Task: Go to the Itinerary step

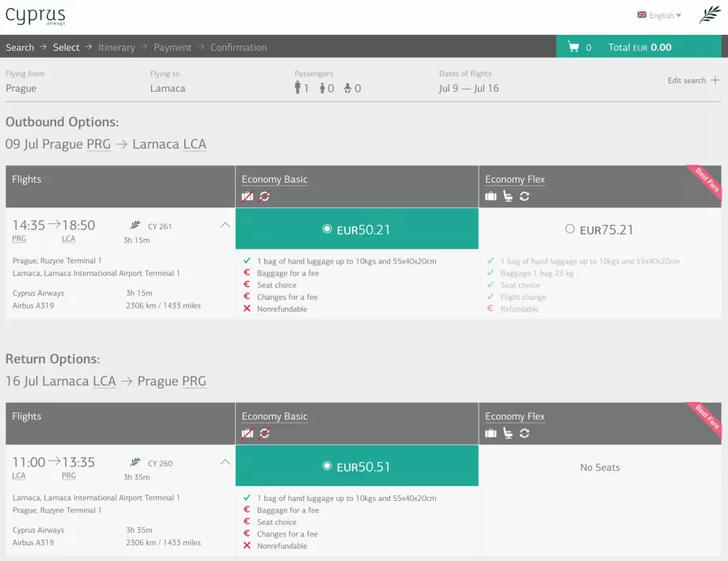Action: pos(116,47)
